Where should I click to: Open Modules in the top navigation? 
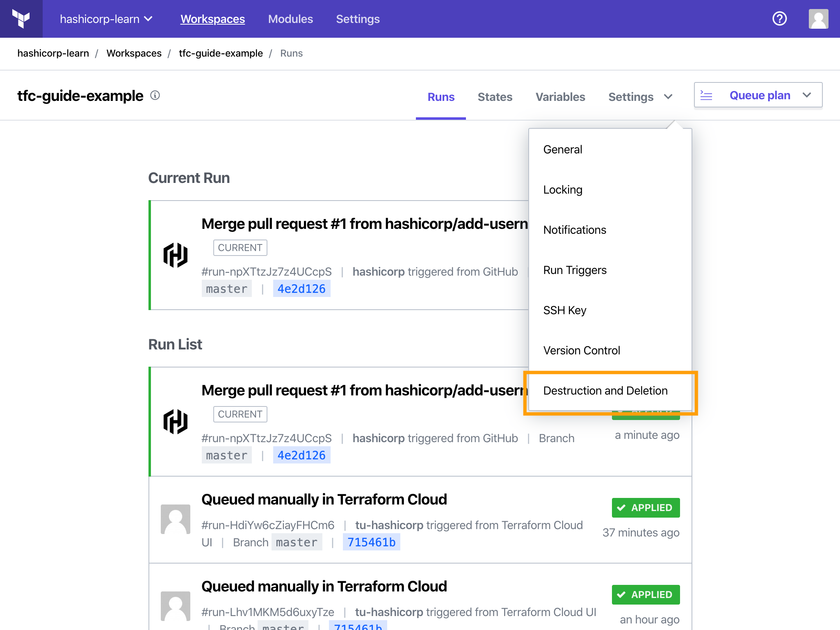click(290, 19)
